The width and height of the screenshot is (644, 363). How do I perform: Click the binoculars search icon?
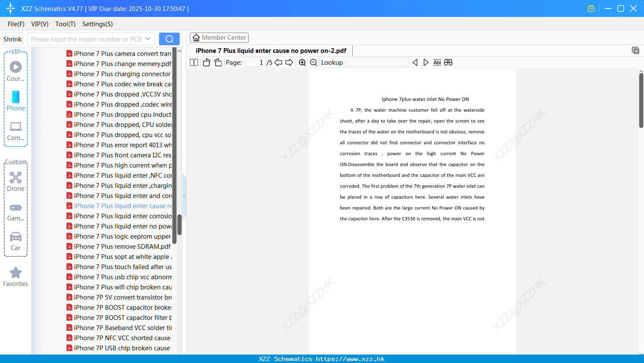448,63
